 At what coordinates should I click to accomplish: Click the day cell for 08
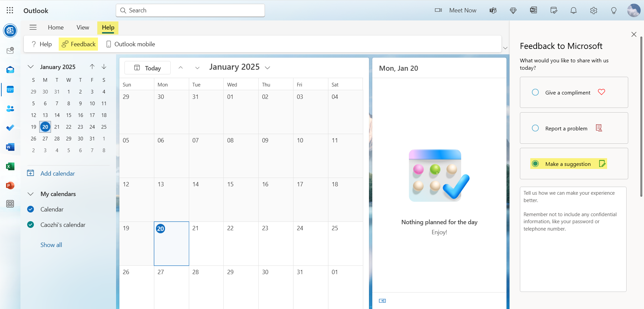click(x=241, y=156)
